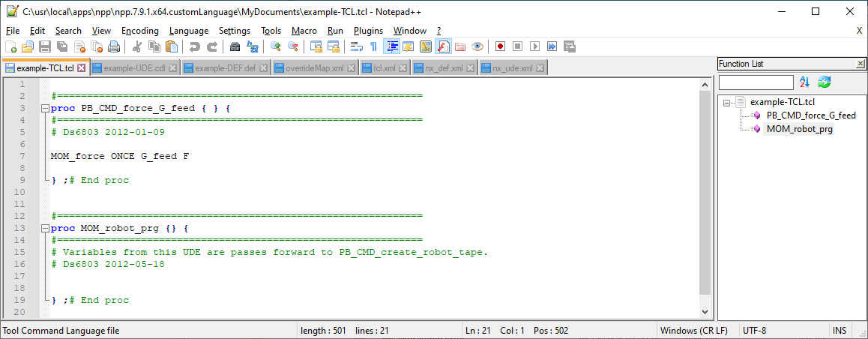Open the Tools menu
This screenshot has width=868, height=339.
click(271, 31)
